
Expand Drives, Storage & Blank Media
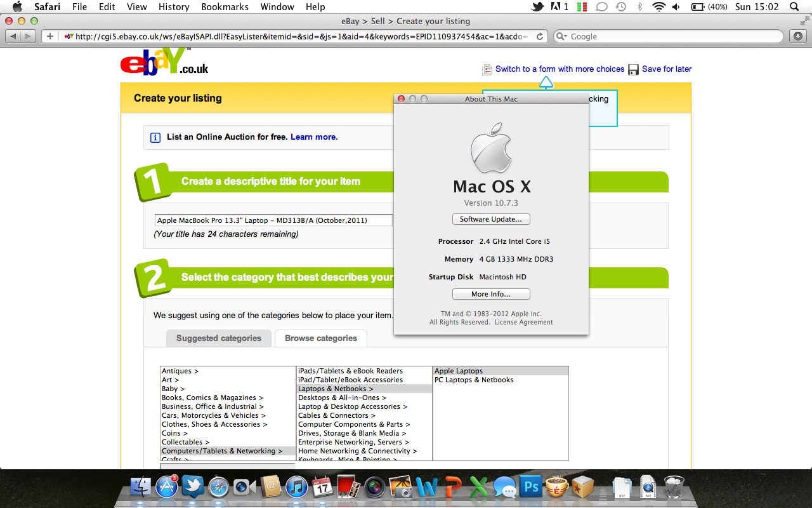pos(365,433)
